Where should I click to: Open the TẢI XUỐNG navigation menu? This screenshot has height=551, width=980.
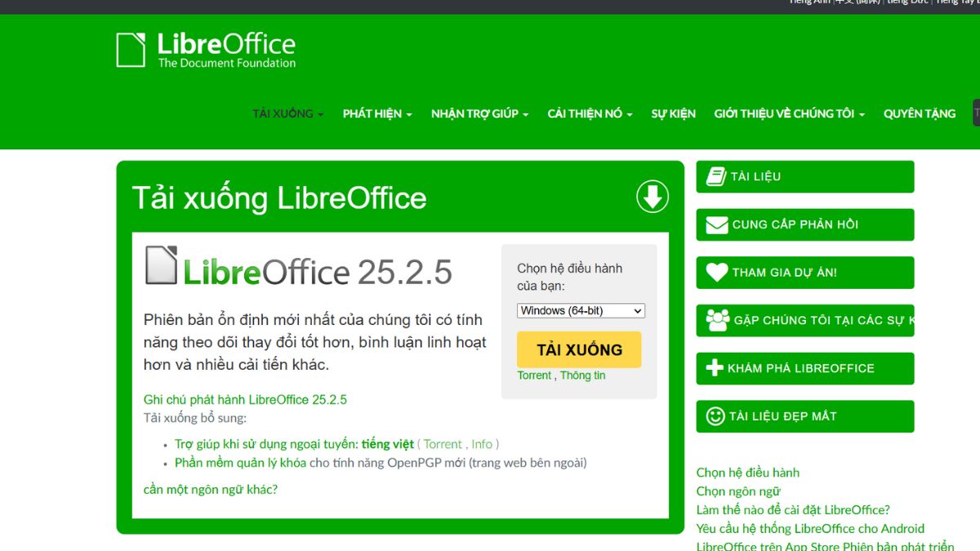[x=288, y=113]
